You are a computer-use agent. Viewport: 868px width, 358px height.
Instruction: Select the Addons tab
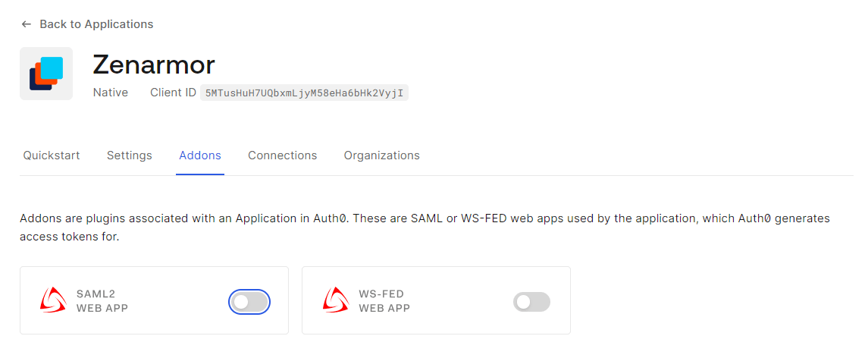coord(200,155)
